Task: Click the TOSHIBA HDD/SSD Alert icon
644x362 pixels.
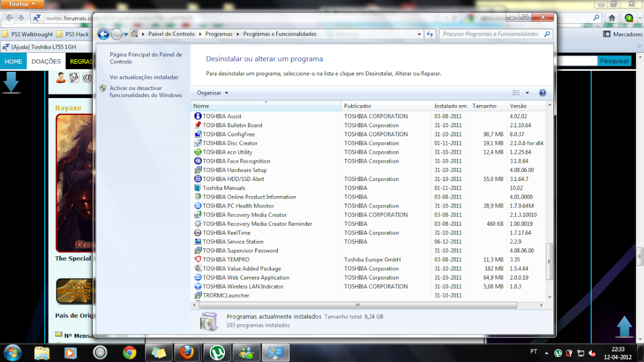Action: coord(198,179)
